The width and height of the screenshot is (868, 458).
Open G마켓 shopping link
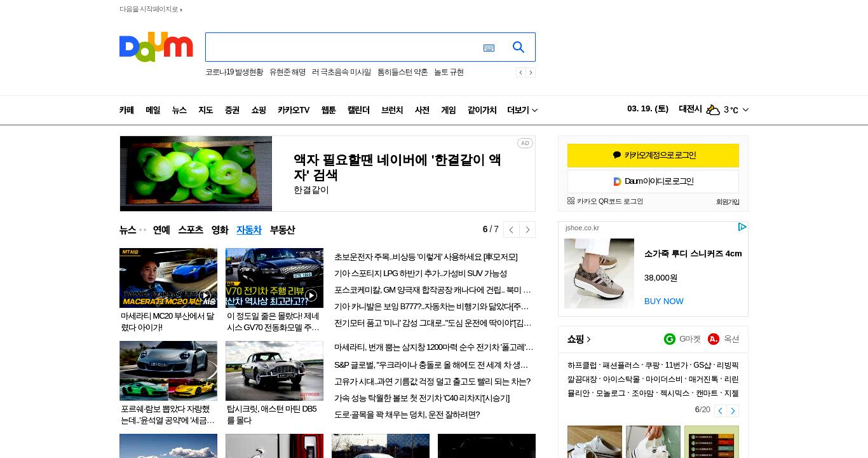682,339
